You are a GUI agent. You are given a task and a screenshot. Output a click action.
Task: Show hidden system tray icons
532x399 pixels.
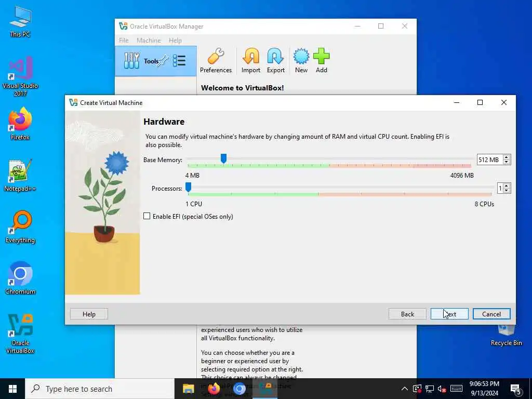404,389
